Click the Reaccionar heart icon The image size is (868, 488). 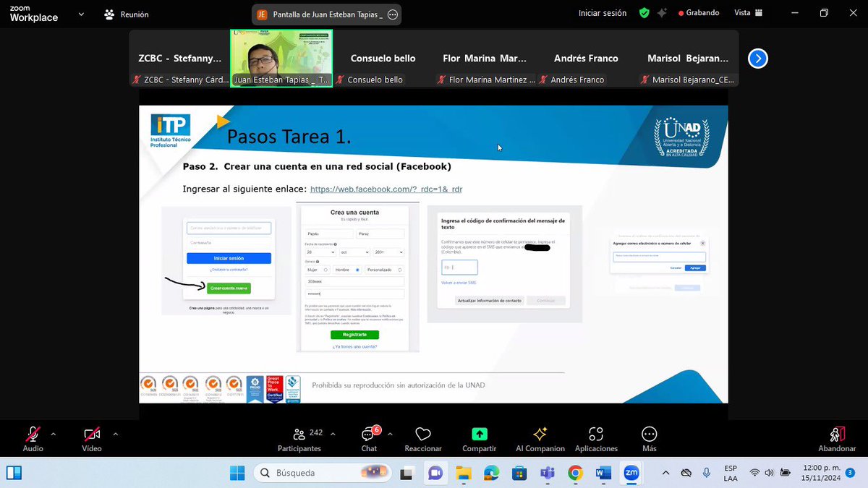click(423, 434)
